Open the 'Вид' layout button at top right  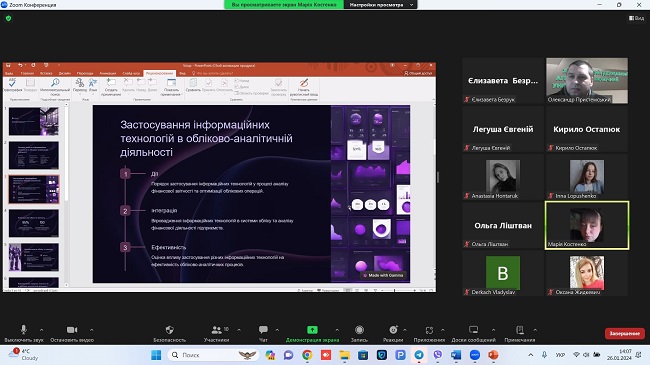[636, 18]
